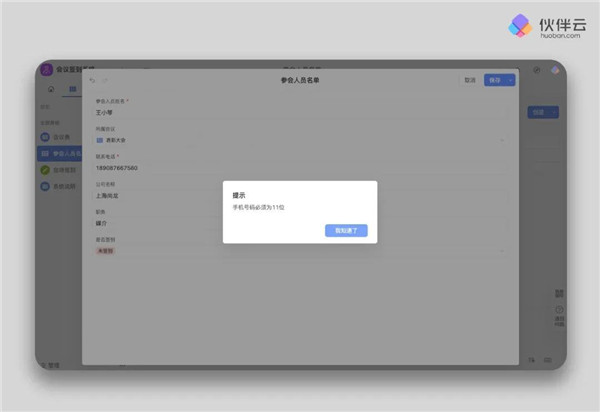This screenshot has height=412, width=600.
Task: Click the purple app logo icon
Action: click(x=46, y=69)
